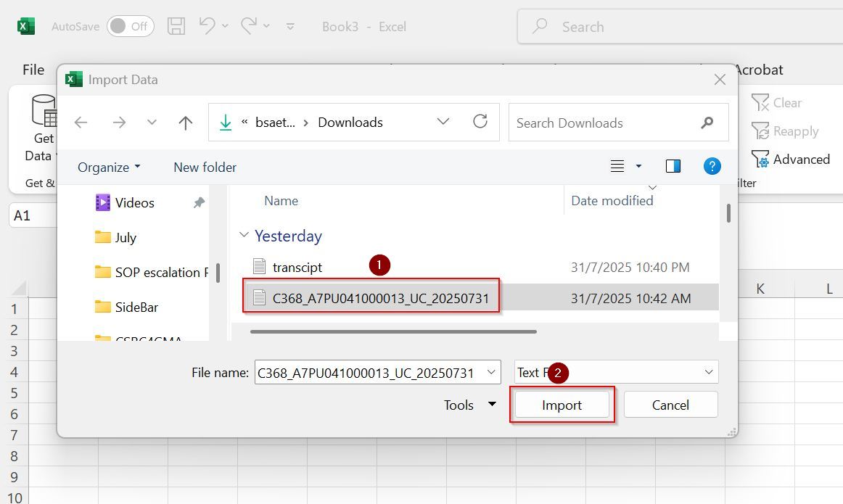Open the dialog help icon

click(x=712, y=167)
